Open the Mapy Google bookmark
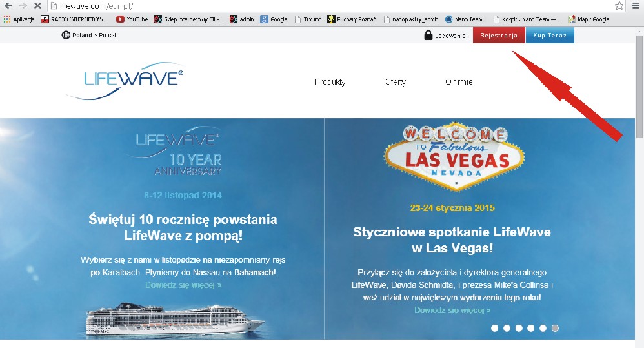 (x=589, y=19)
